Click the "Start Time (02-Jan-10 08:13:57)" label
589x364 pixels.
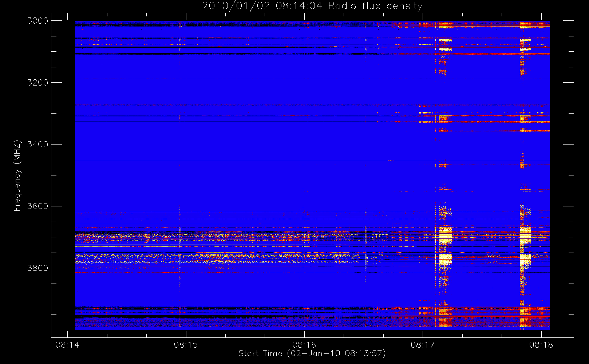point(312,353)
